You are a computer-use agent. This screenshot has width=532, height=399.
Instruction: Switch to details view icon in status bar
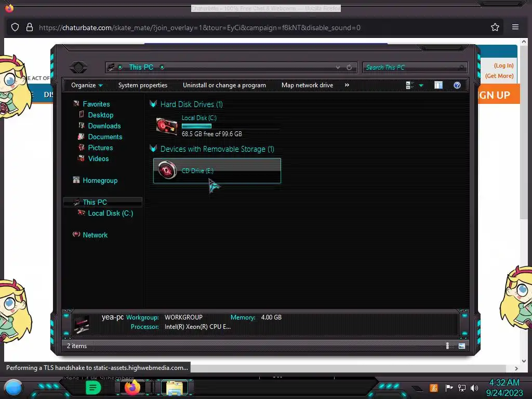[447, 345]
